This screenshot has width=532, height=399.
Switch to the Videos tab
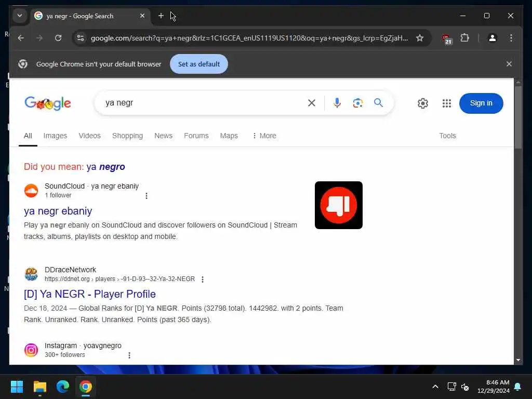(x=89, y=136)
